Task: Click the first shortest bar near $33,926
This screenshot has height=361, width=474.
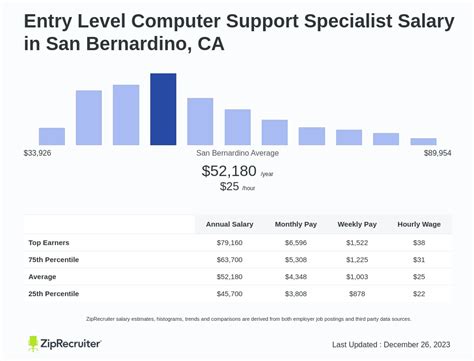Action: coord(52,136)
